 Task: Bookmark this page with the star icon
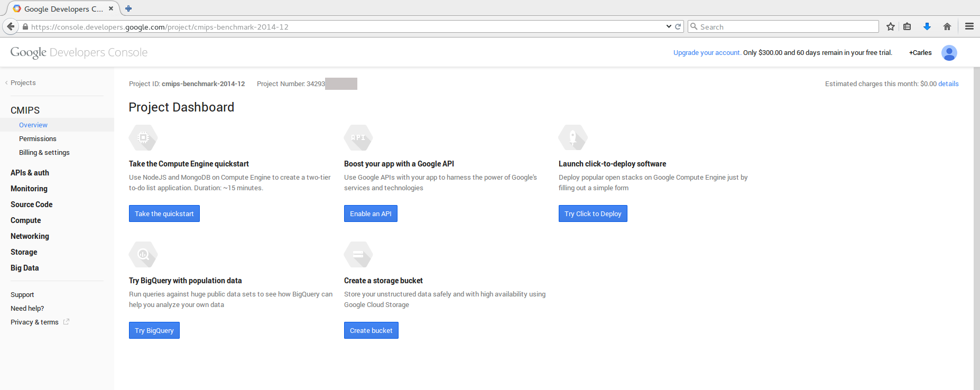(891, 26)
